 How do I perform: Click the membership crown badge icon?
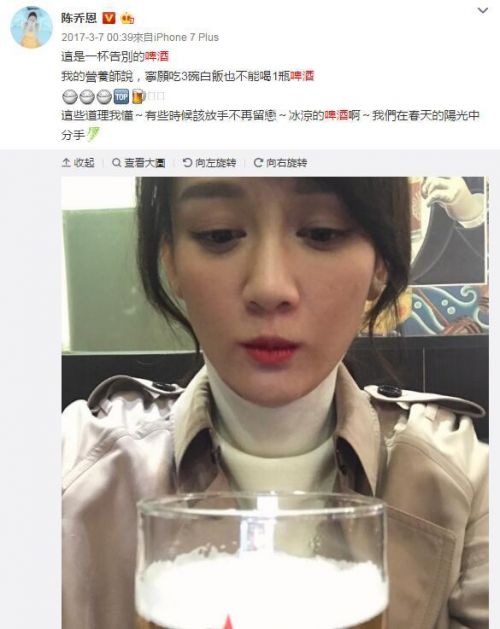127,18
